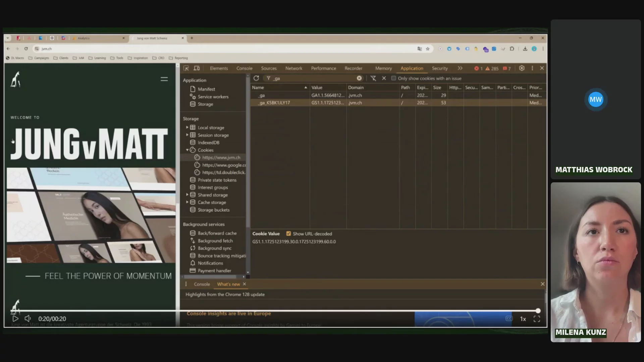Select https://www.google.com cookies entry
The width and height of the screenshot is (644, 362).
point(224,165)
